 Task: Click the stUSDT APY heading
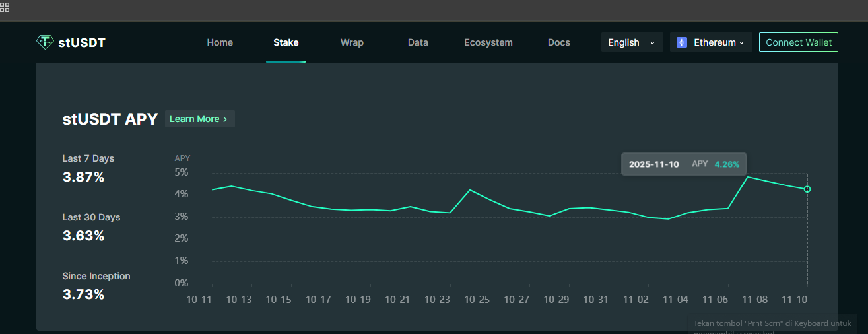click(110, 119)
